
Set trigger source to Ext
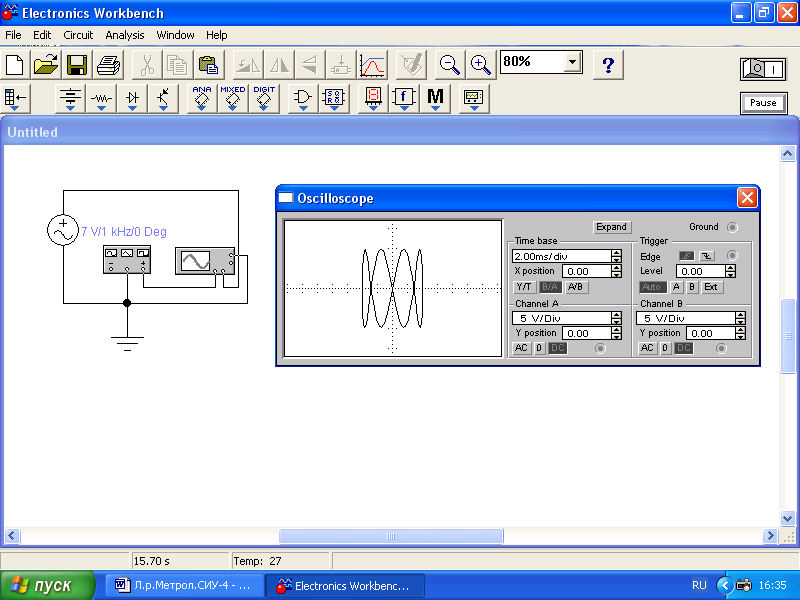coord(711,287)
